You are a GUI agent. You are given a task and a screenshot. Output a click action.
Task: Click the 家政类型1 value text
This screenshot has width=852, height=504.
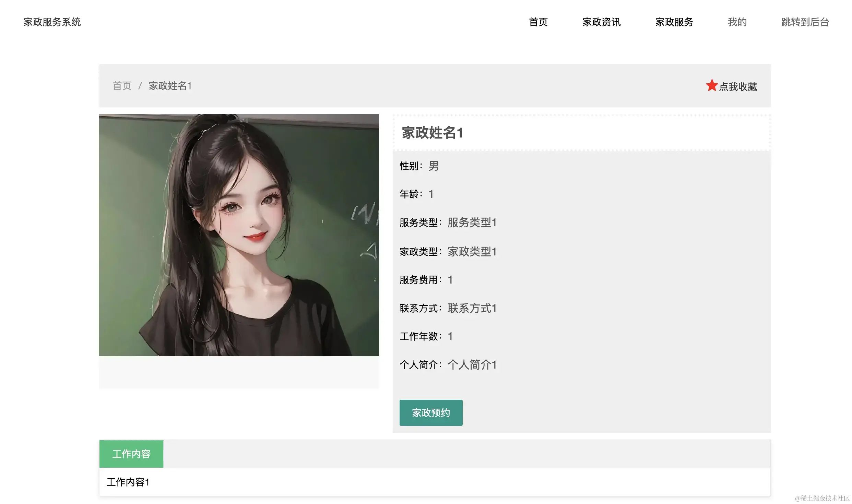472,252
